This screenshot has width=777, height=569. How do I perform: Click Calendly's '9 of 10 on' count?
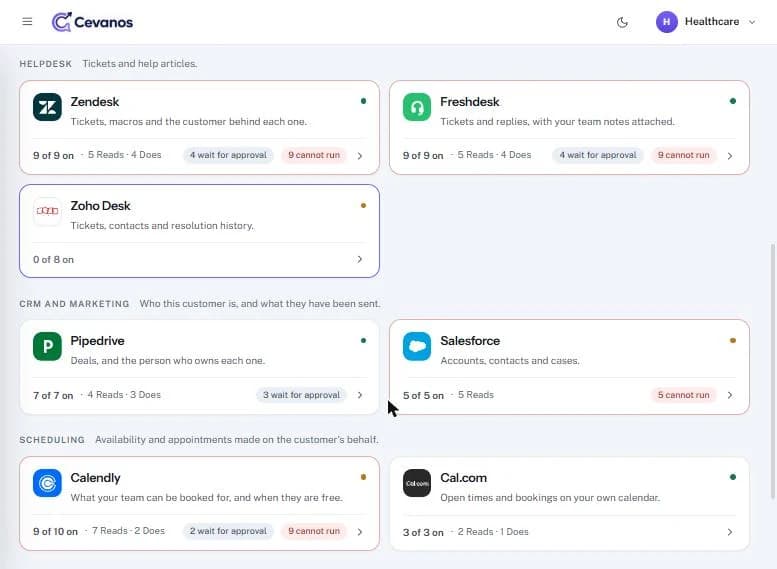point(56,532)
